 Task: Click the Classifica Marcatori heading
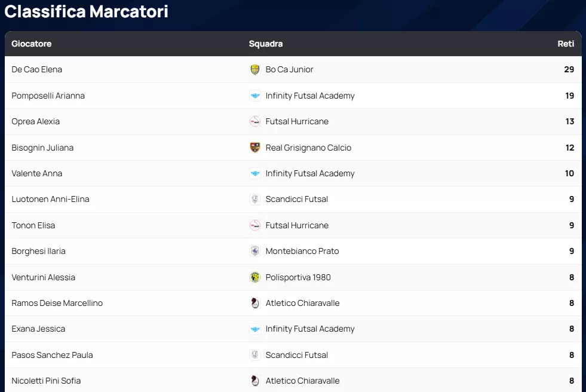87,11
